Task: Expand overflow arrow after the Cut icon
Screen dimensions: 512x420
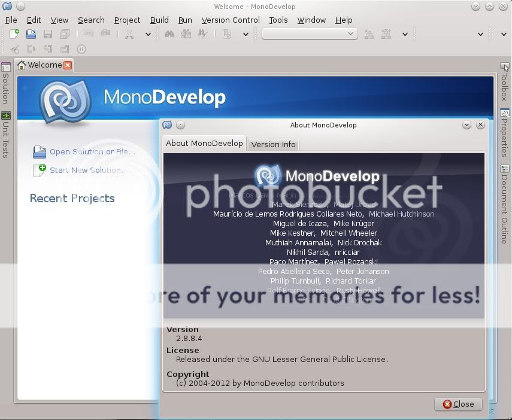Action: 148,34
